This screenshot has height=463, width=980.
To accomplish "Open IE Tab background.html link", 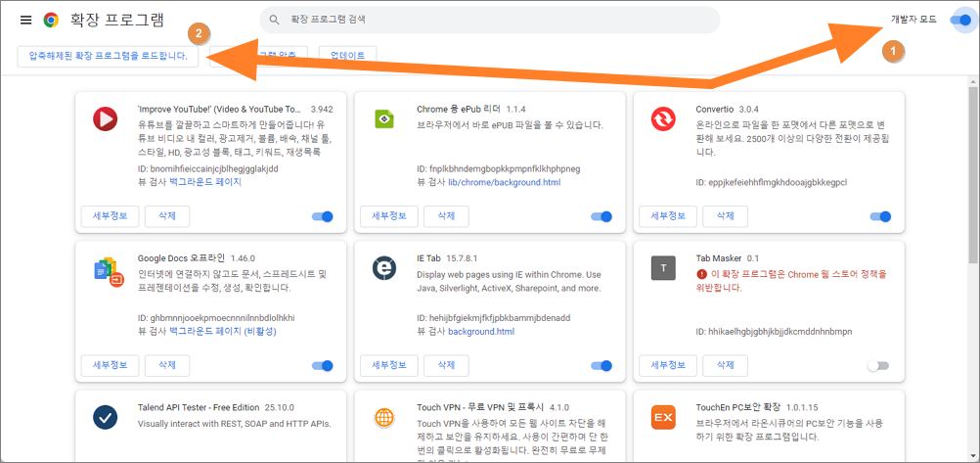I will point(480,332).
